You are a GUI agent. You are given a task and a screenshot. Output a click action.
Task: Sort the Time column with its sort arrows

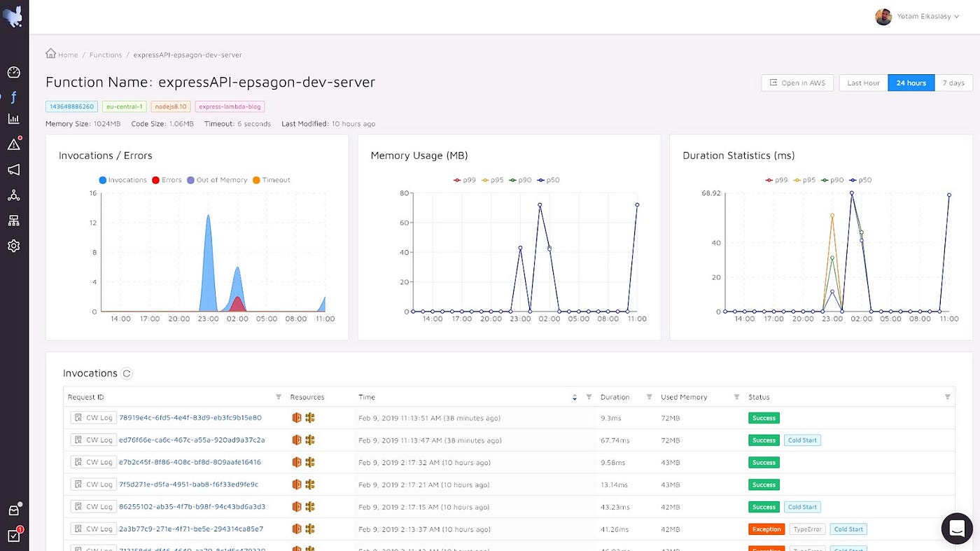pos(575,397)
